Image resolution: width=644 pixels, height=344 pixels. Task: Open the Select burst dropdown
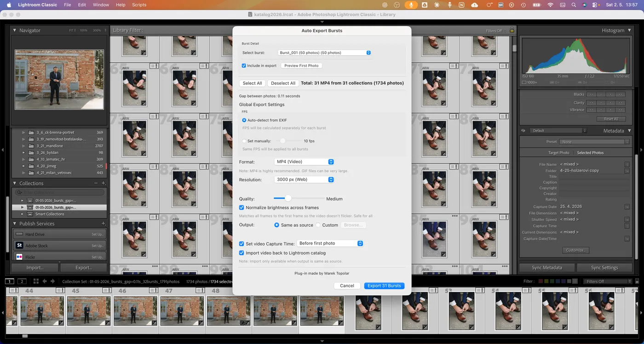point(325,52)
